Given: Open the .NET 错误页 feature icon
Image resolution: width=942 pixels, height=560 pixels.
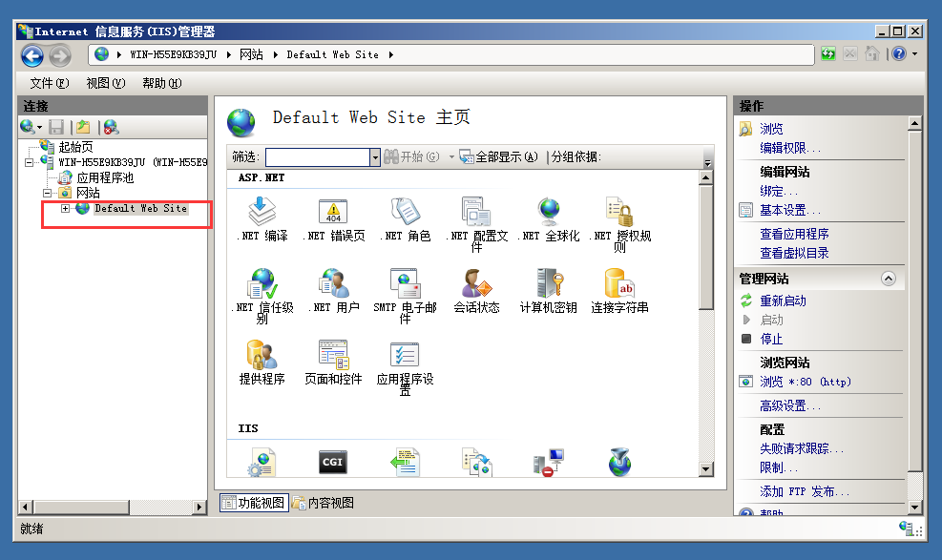Looking at the screenshot, I should (x=332, y=212).
